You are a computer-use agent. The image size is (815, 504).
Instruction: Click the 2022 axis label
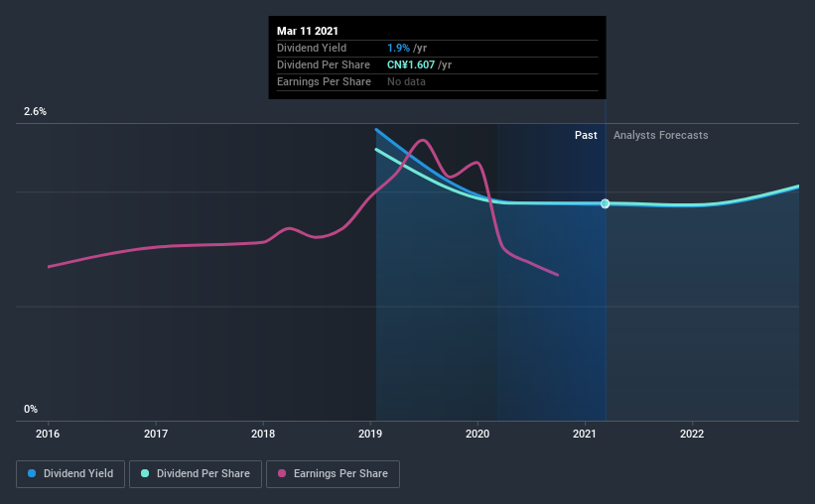(x=692, y=434)
